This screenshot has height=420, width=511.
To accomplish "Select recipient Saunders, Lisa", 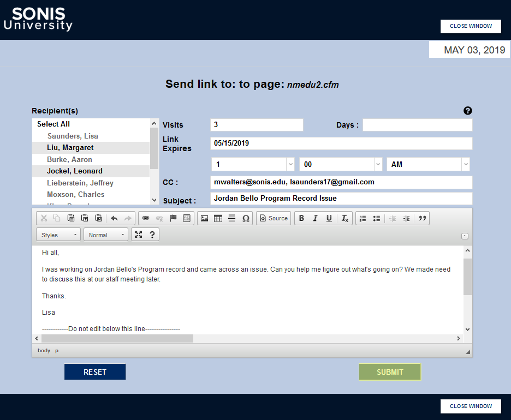I will point(91,136).
